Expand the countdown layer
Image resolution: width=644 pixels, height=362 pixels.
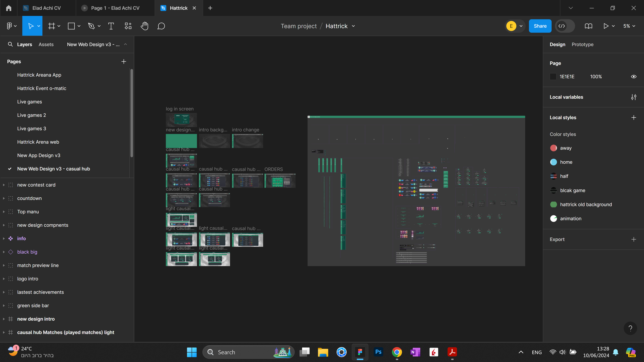4,198
